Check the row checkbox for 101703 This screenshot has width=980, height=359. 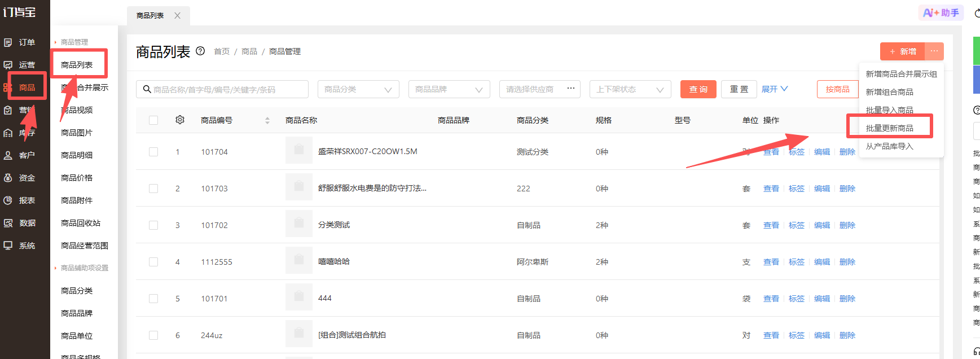pos(153,189)
